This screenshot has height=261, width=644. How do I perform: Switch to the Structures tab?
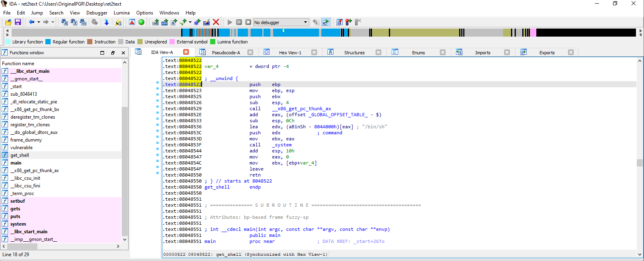pyautogui.click(x=354, y=52)
